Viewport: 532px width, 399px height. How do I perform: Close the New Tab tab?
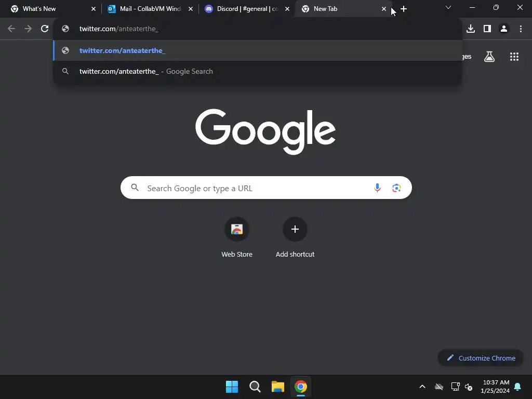click(384, 9)
